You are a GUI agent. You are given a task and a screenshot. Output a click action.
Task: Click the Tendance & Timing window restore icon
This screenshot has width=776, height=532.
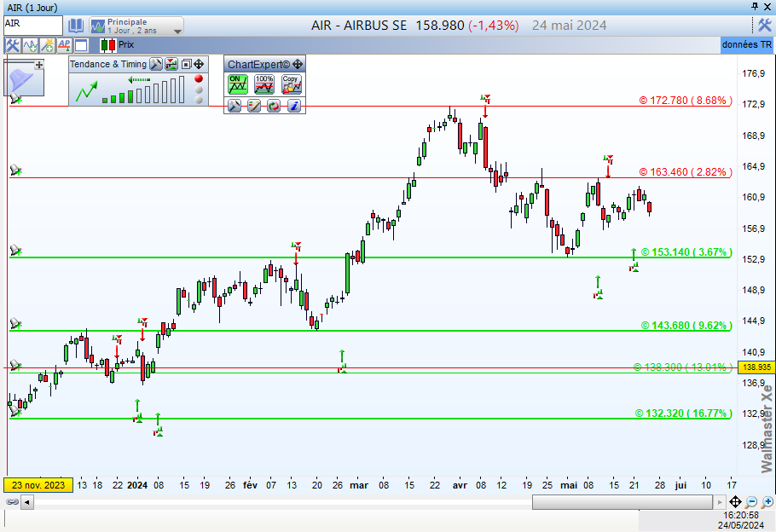tap(186, 64)
